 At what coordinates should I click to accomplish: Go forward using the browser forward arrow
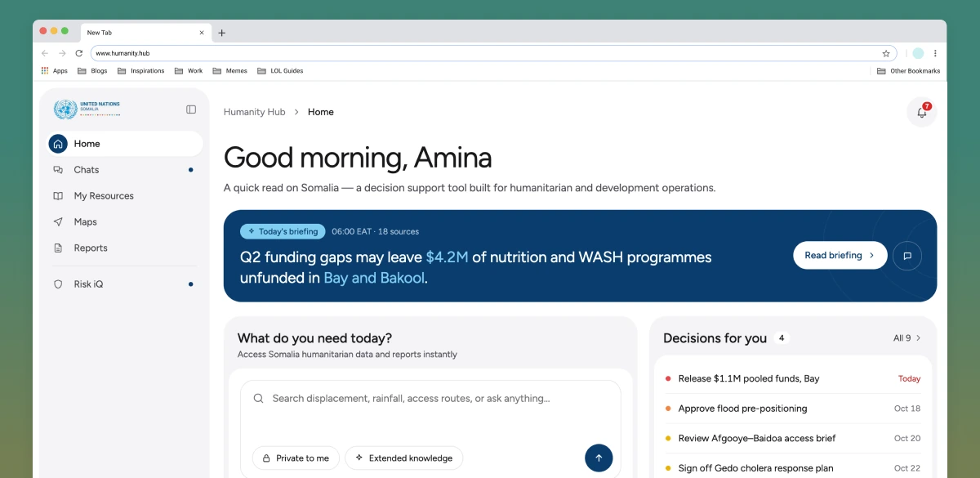click(62, 53)
